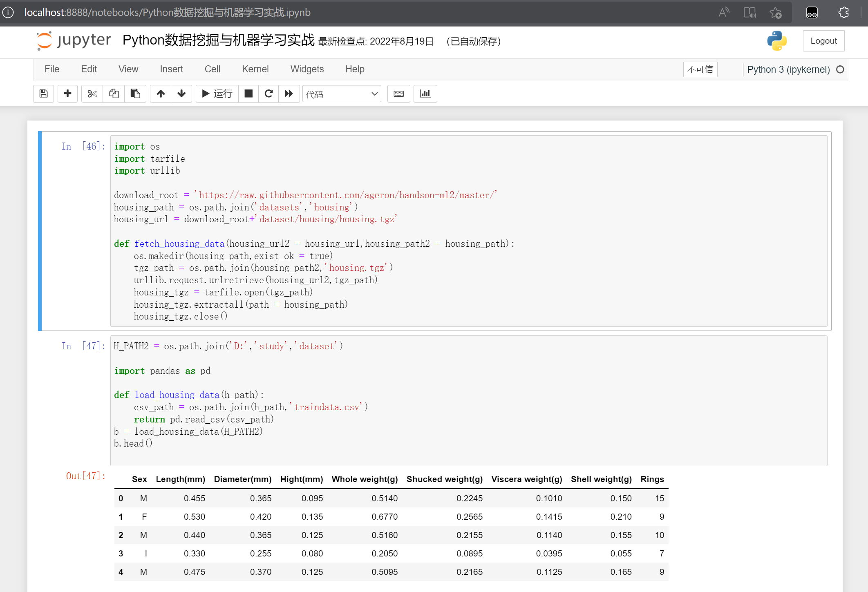Image resolution: width=868 pixels, height=592 pixels.
Task: Add page to favorites with star icon
Action: click(775, 13)
